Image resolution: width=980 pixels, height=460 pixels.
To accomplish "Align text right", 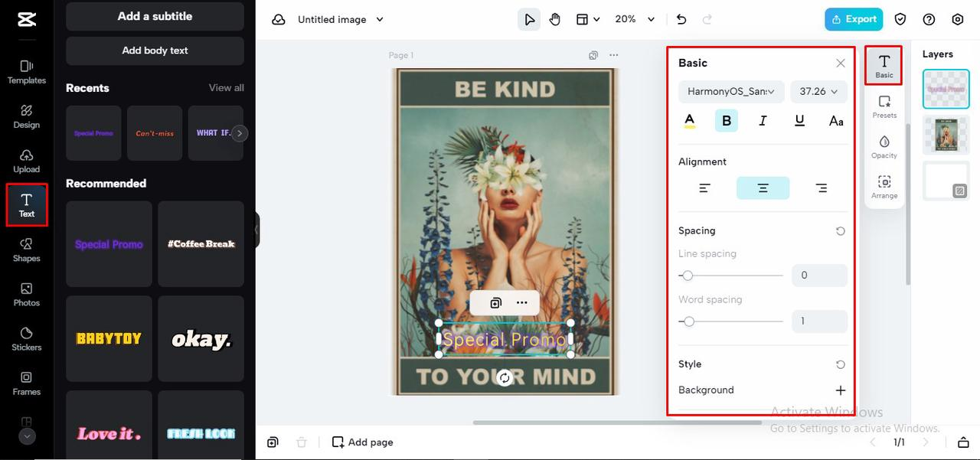I will [822, 188].
